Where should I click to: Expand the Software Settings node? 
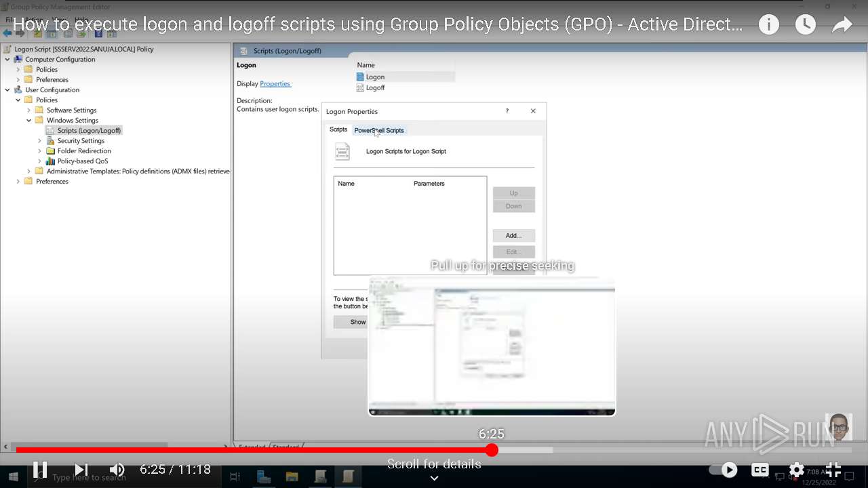(x=29, y=110)
